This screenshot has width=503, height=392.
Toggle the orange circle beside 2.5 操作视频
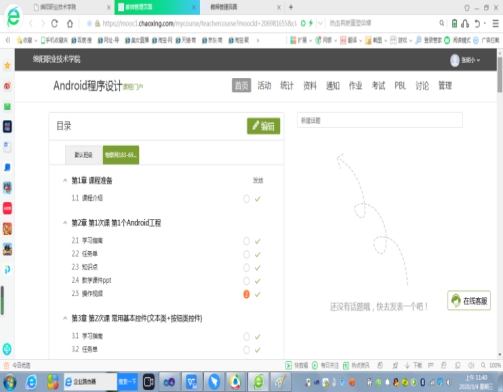click(246, 294)
